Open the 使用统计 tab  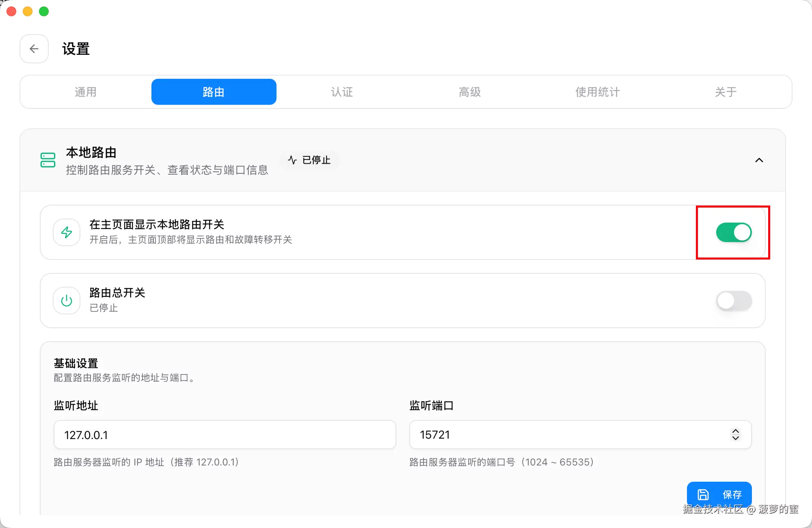pyautogui.click(x=598, y=92)
